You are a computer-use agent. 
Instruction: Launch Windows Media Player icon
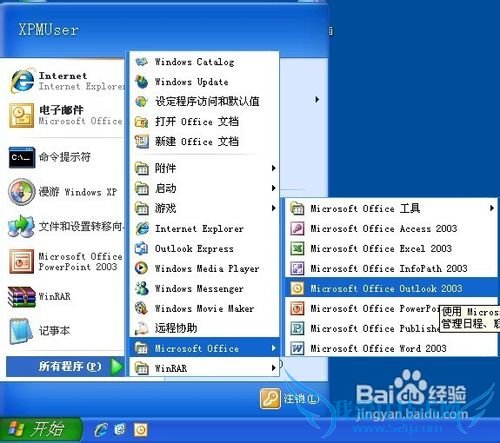pos(142,268)
